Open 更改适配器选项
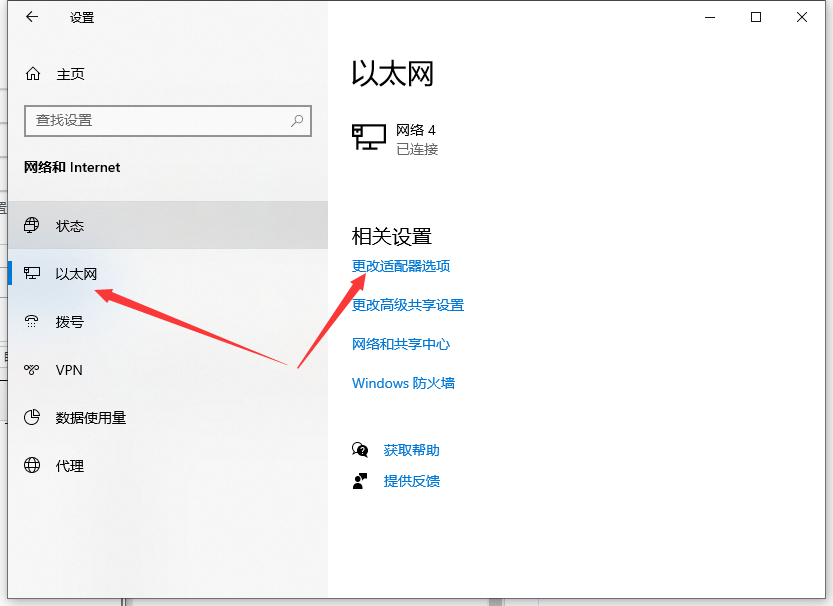 [x=400, y=266]
